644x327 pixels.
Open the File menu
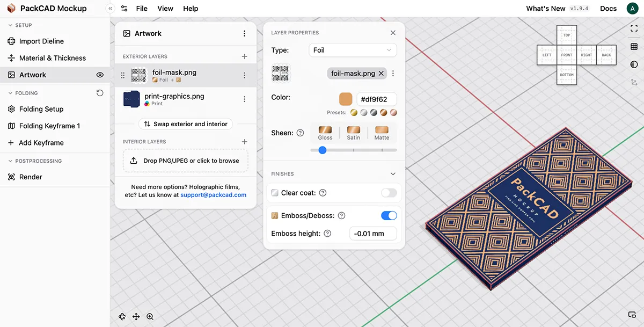click(142, 9)
